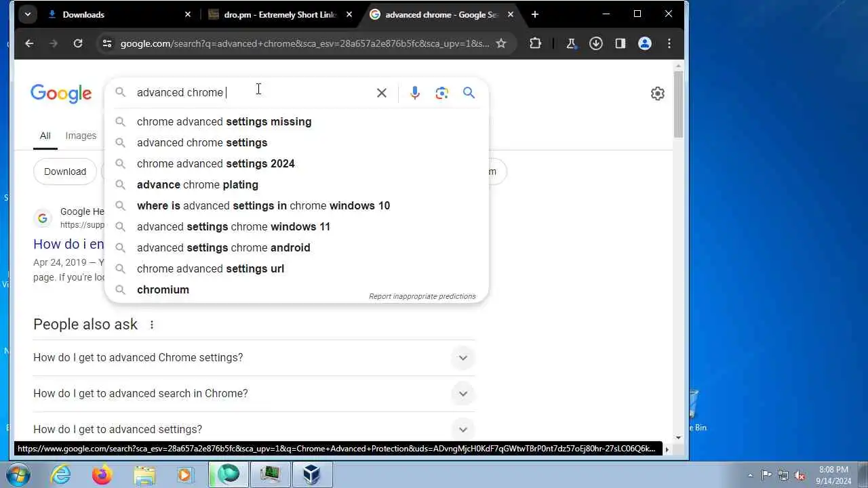
Task: Open Chrome Labs flask icon
Action: click(571, 43)
